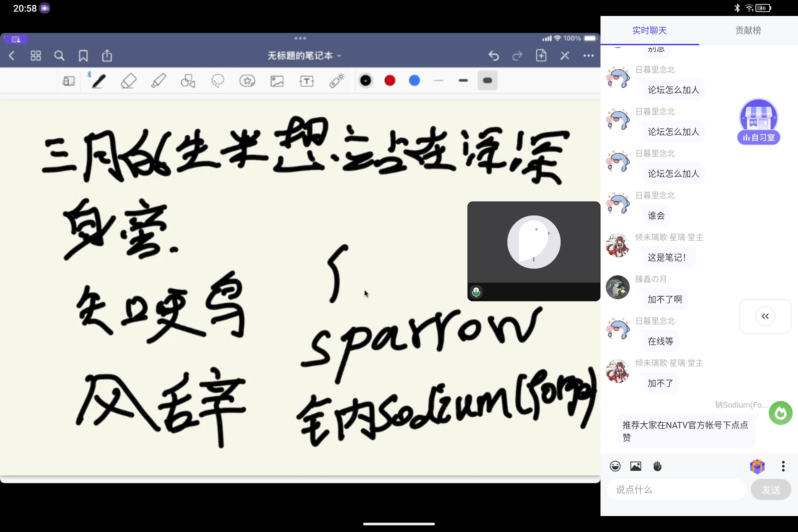Select the Shapes tool
This screenshot has height=532, width=798.
pyautogui.click(x=188, y=81)
